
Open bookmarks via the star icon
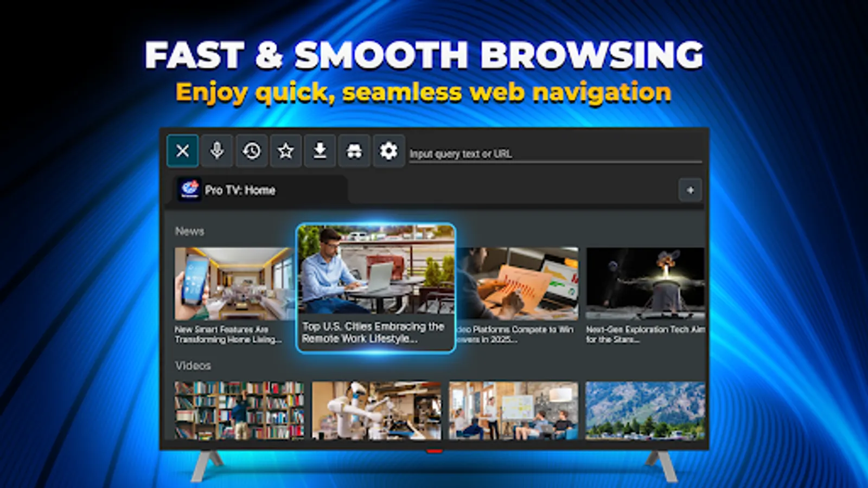[x=286, y=151]
